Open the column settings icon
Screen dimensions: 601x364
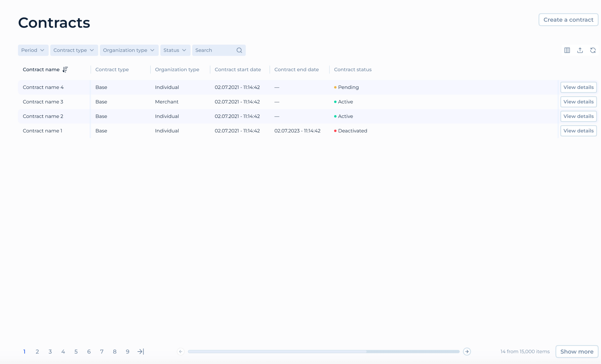pos(567,50)
